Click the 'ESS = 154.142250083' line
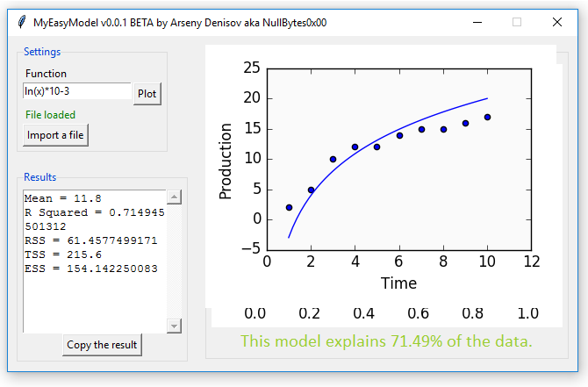Viewport: 588px width, 387px height. pos(91,269)
